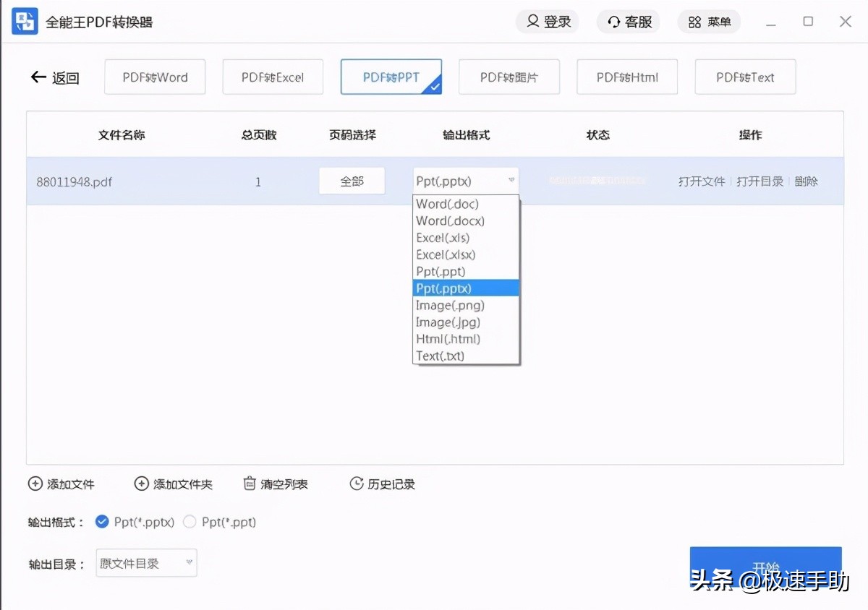The image size is (868, 610).
Task: Delete the 88011948.pdf entry via 删除
Action: 806,181
